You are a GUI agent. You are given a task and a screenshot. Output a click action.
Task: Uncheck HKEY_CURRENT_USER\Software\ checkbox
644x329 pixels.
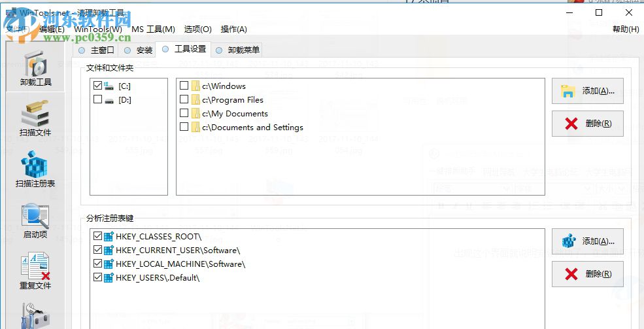click(98, 250)
